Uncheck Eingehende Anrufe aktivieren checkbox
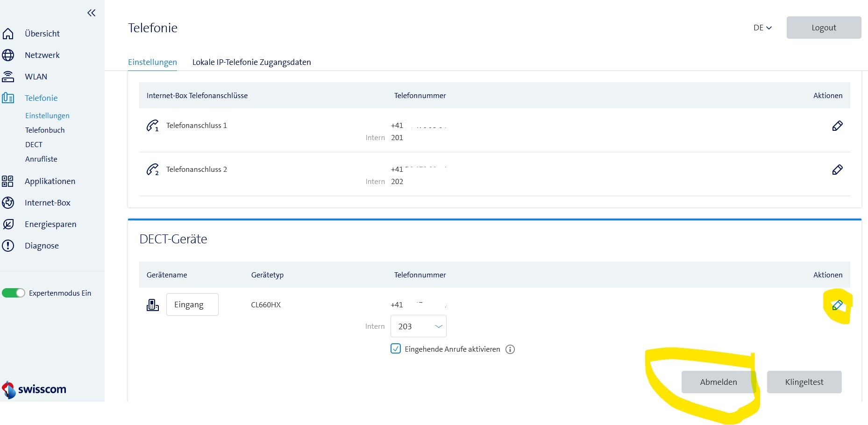This screenshot has width=868, height=425. tap(396, 349)
